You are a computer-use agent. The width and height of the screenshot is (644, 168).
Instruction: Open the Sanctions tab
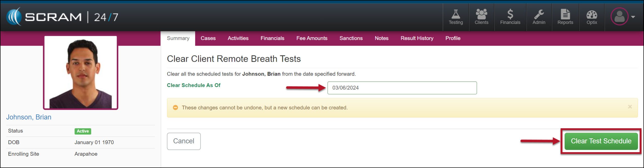[x=351, y=38]
